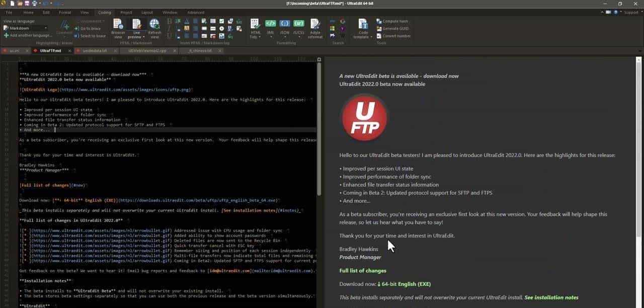Select the JSON formatting icon
Viewport: 644px width, 308px height.
click(x=284, y=23)
